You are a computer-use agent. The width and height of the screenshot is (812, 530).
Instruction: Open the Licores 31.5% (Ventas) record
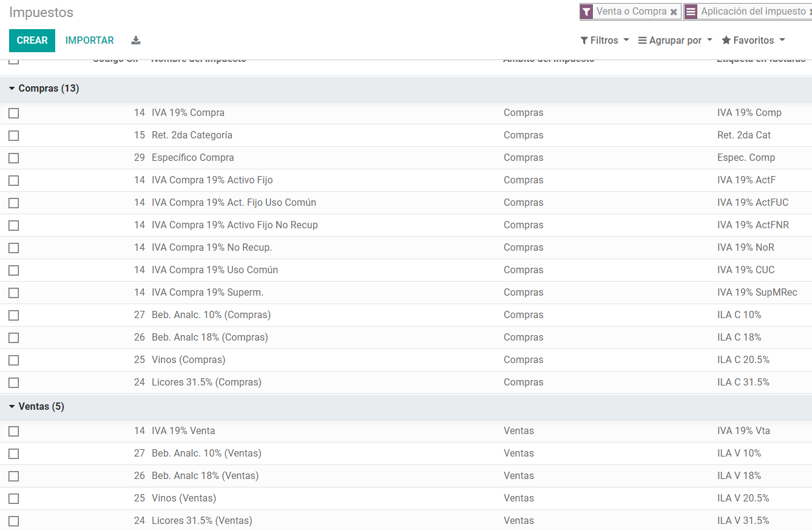tap(201, 521)
